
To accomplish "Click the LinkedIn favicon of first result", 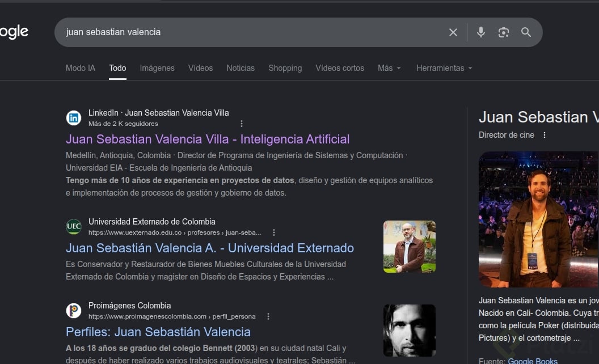I will [74, 117].
